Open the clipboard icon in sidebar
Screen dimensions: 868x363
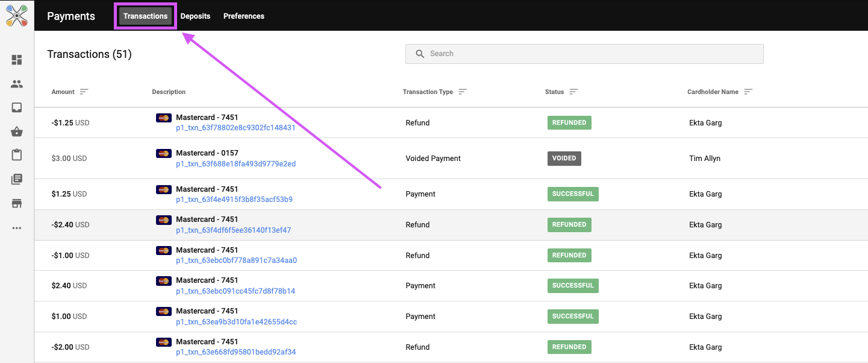click(x=17, y=155)
